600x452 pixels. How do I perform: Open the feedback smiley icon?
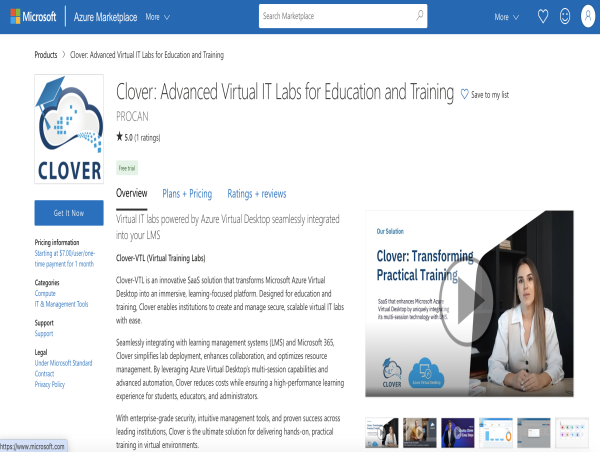click(565, 16)
